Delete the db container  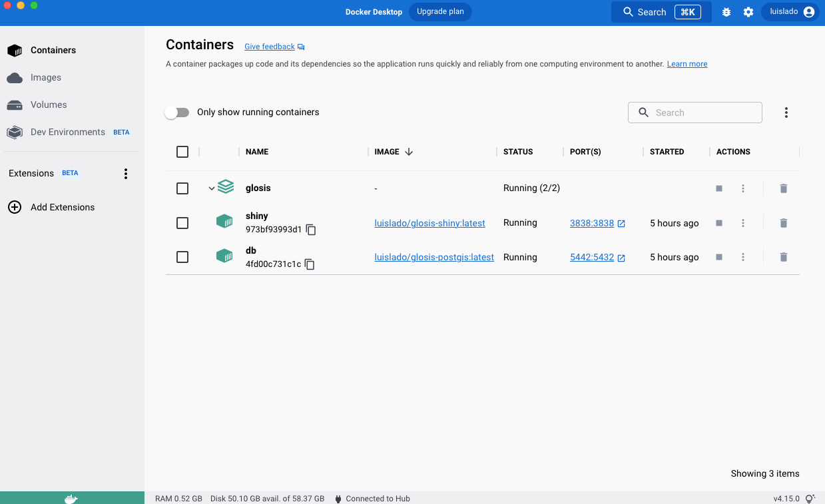click(x=783, y=257)
